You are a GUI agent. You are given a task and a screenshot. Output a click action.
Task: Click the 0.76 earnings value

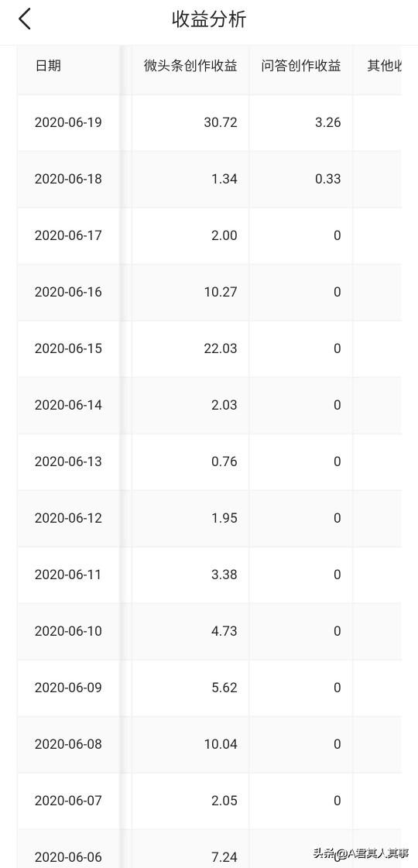coord(224,461)
